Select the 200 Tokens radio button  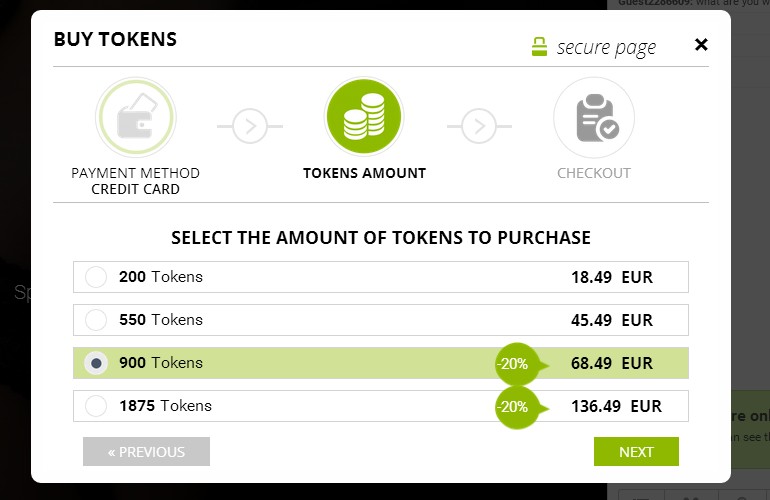click(96, 277)
